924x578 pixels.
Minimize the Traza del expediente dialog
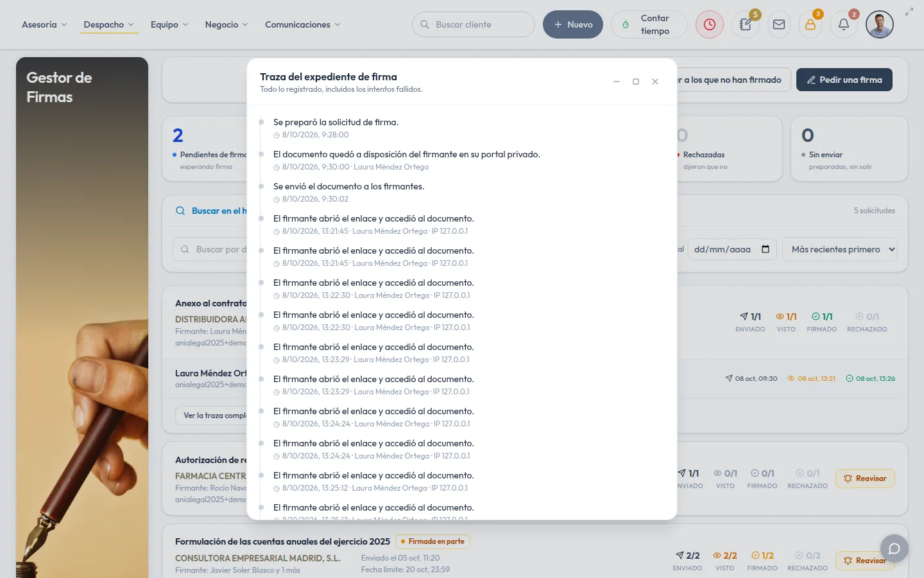[617, 82]
